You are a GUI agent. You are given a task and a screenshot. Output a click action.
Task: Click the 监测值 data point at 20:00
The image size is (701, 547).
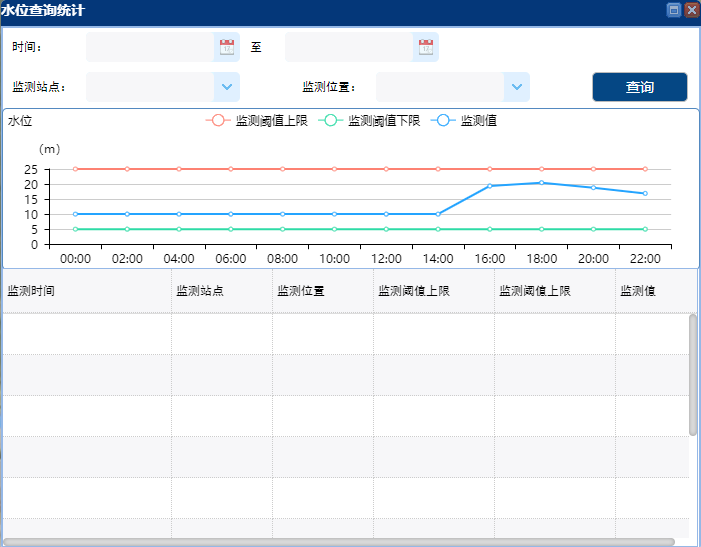point(593,187)
